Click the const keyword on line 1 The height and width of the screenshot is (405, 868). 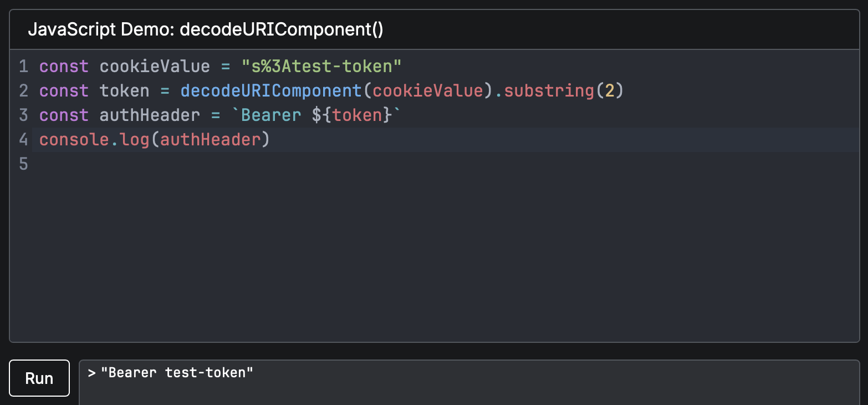point(64,67)
